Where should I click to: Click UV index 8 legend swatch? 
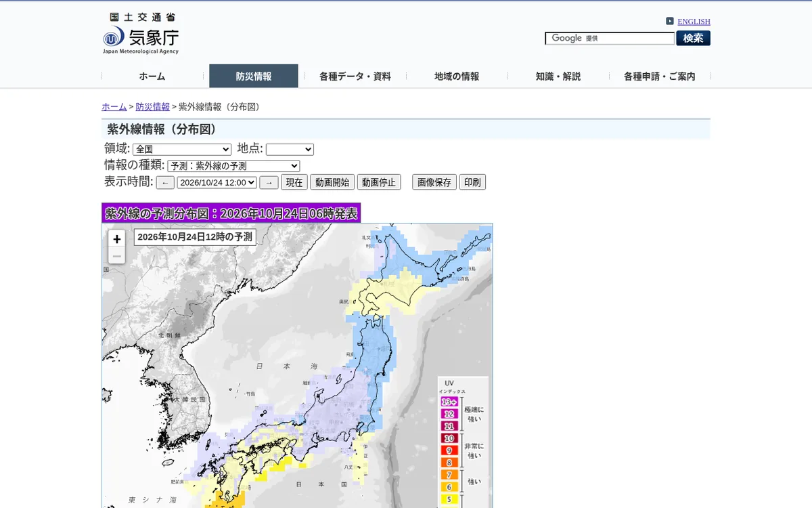[x=449, y=463]
